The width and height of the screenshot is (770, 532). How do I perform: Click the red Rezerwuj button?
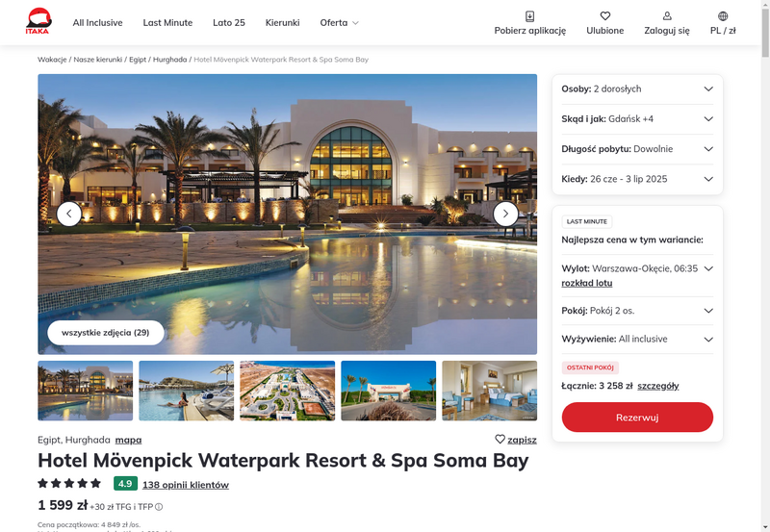(x=637, y=418)
